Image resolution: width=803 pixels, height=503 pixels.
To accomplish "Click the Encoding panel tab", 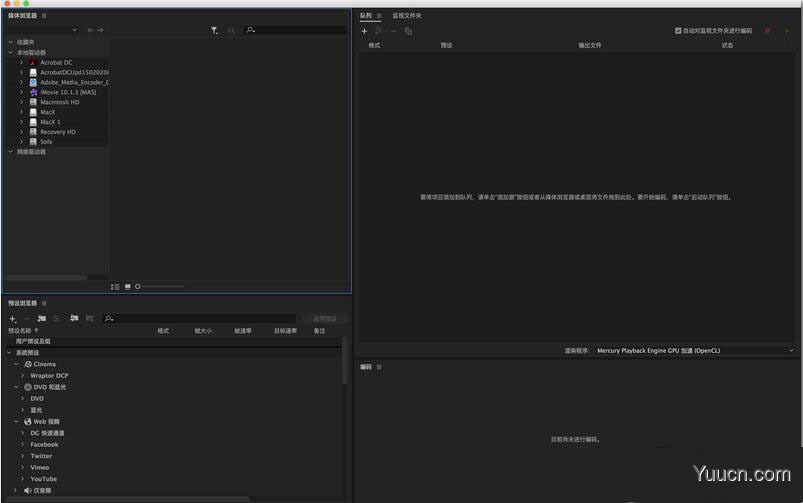I will [366, 367].
